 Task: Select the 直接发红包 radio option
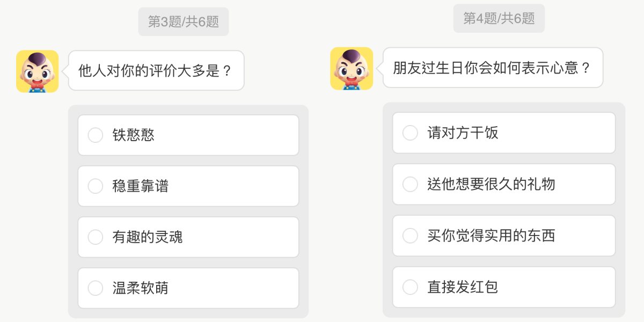(x=410, y=287)
